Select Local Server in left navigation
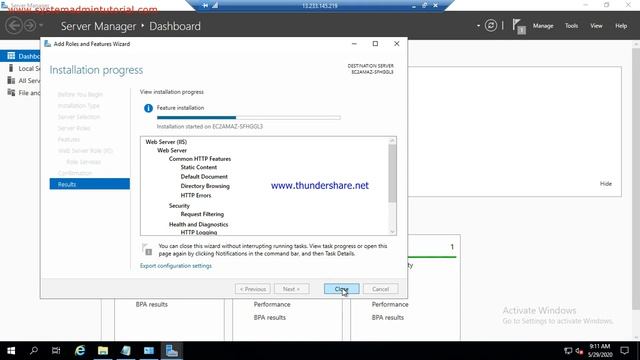640x360 pixels. [x=20, y=68]
